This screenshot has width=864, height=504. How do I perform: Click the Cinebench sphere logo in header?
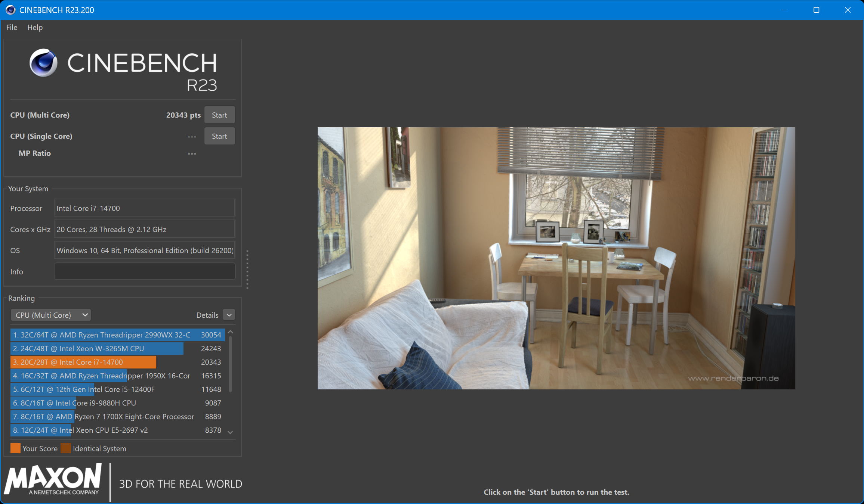click(43, 63)
